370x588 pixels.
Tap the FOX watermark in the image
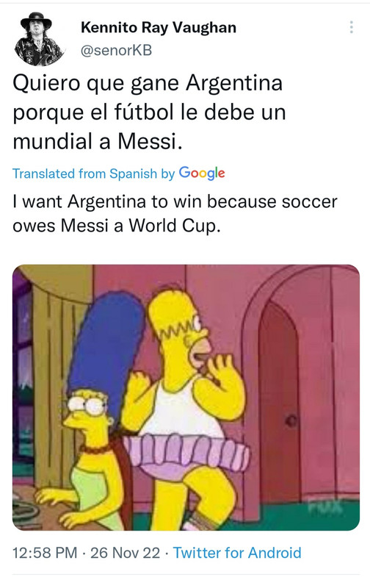(325, 506)
